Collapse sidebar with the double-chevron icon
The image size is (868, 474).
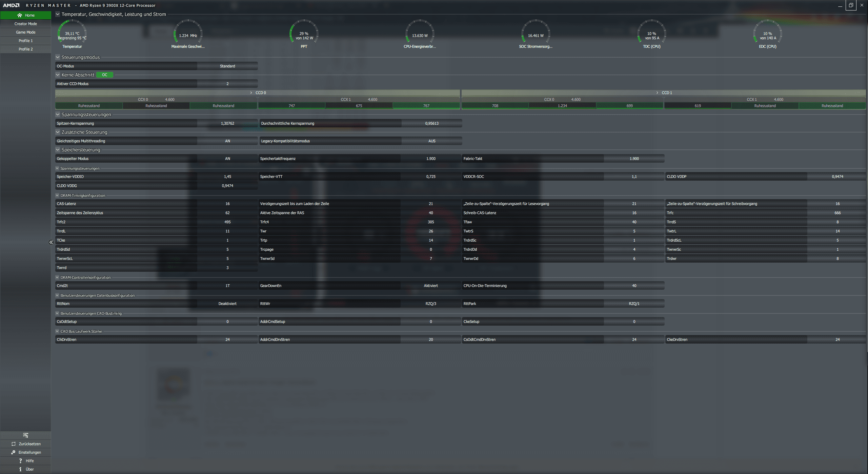point(51,242)
